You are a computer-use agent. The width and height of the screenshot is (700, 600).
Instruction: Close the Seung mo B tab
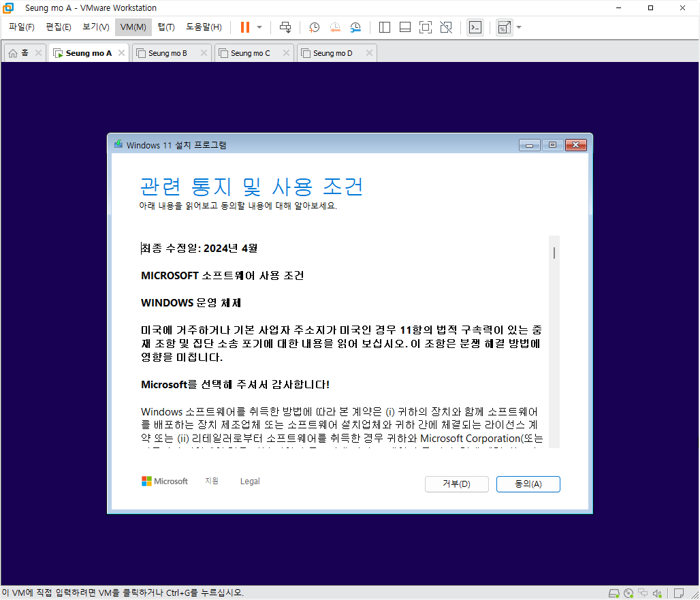click(x=204, y=52)
